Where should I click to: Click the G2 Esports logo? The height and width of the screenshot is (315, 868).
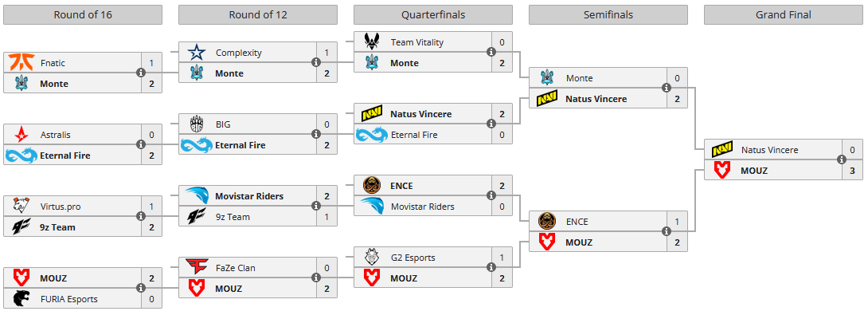point(371,258)
